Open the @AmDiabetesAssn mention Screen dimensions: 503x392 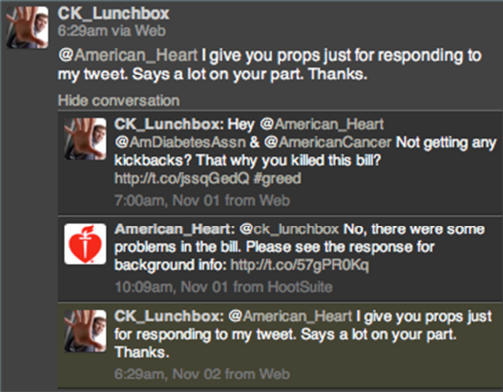click(180, 143)
